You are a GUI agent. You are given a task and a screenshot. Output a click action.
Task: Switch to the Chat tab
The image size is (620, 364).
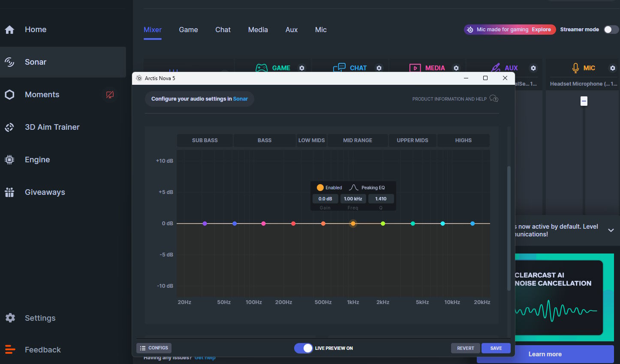pos(223,30)
